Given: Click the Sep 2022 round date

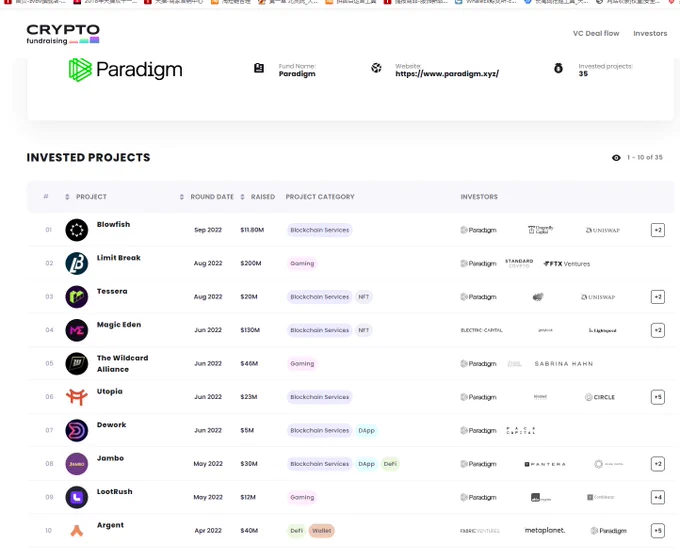Looking at the screenshot, I should click(208, 230).
